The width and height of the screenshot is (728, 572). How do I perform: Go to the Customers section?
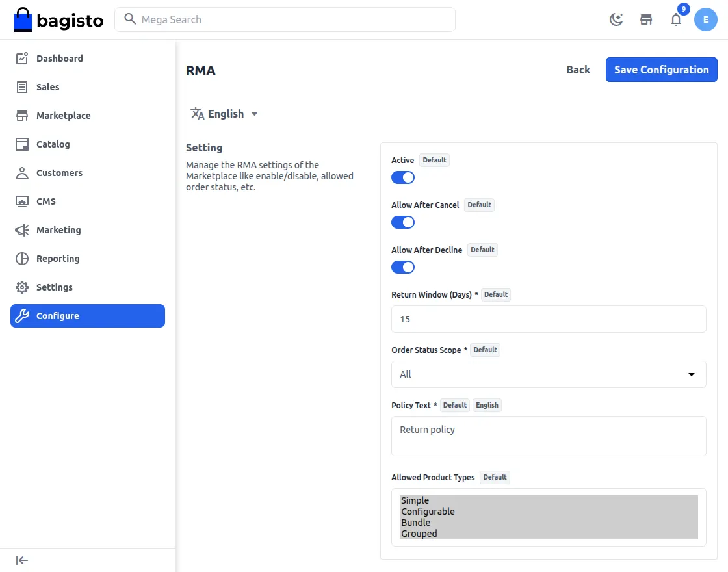59,173
